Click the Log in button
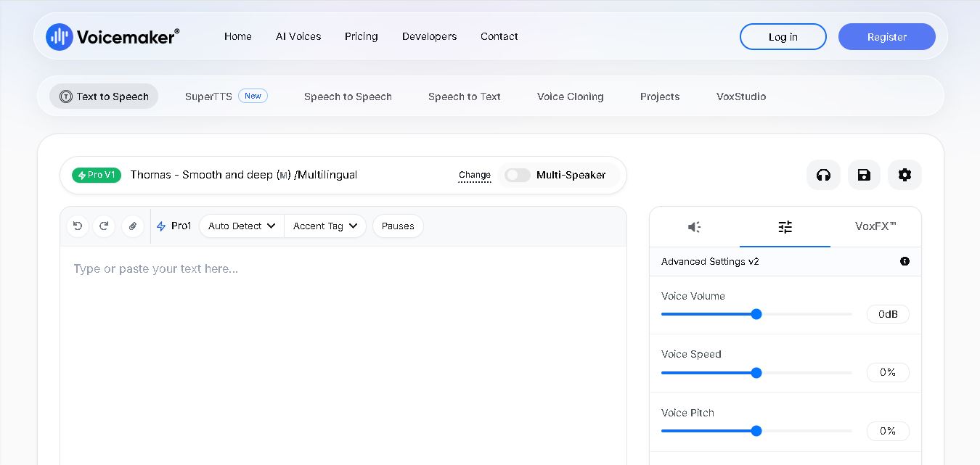980x465 pixels. pyautogui.click(x=783, y=37)
